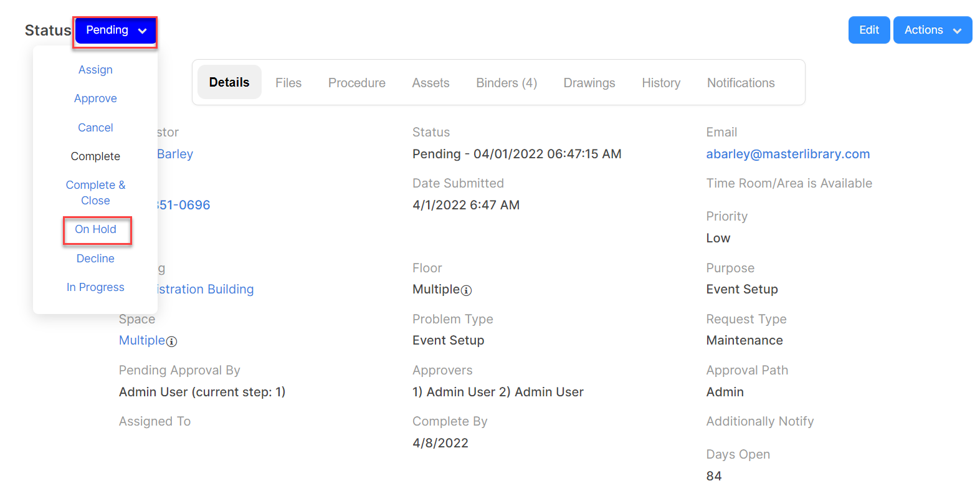Set status to On Hold
Viewport: 980px width, 491px height.
(95, 229)
